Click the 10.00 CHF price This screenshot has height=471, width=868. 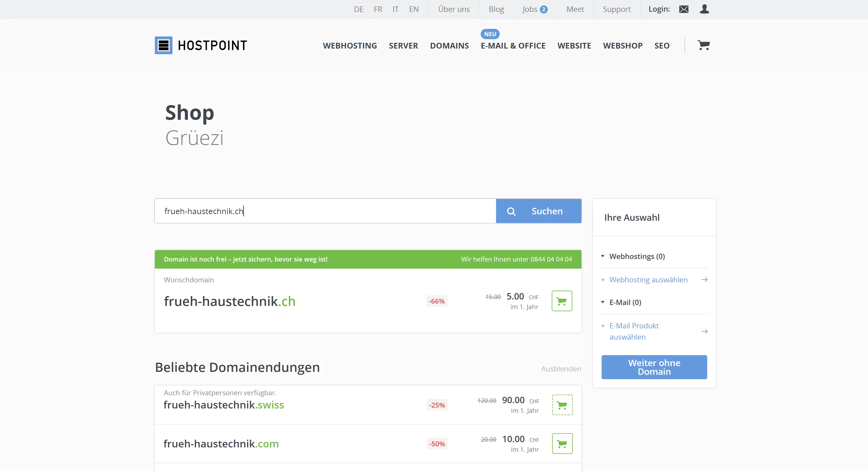tap(520, 439)
